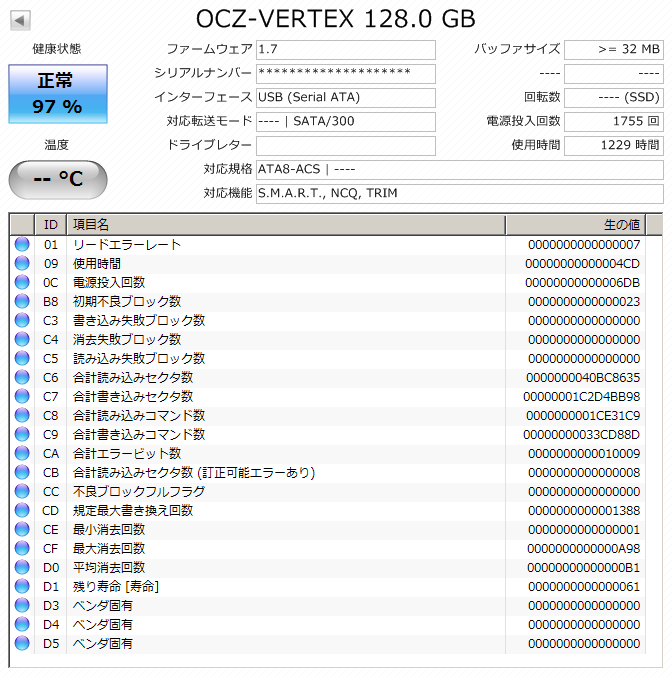Click the status orb for row 01
Screen dimensions: 672x677
(x=22, y=244)
